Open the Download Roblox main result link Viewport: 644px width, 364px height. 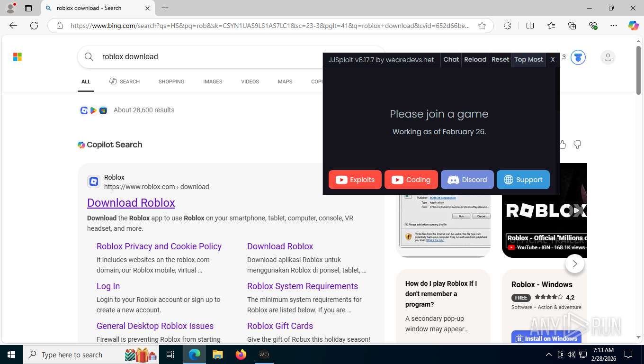tap(131, 202)
